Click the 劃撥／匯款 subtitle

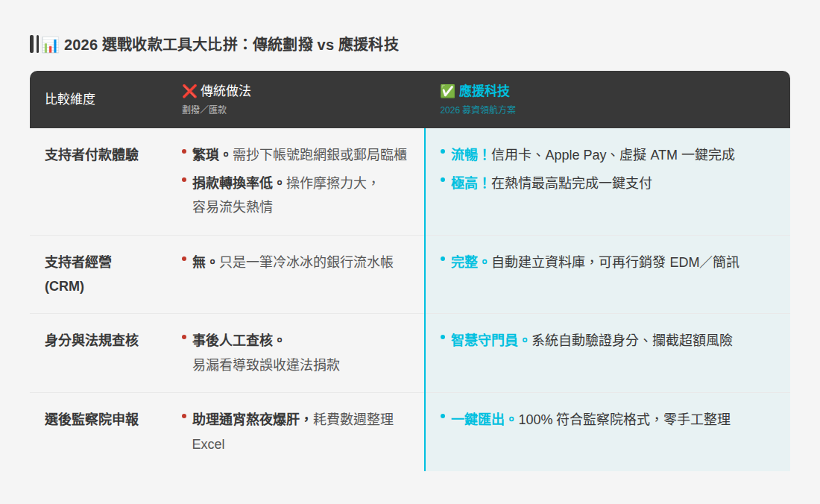click(x=204, y=110)
